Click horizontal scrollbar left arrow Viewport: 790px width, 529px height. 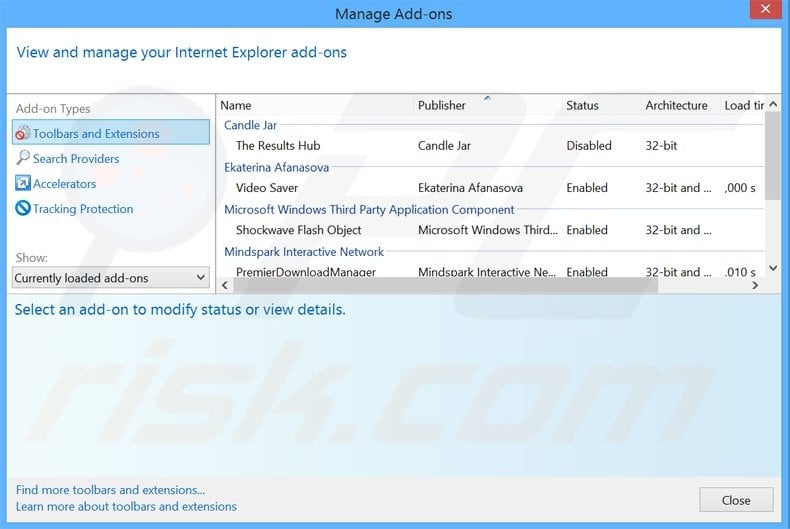tap(225, 285)
